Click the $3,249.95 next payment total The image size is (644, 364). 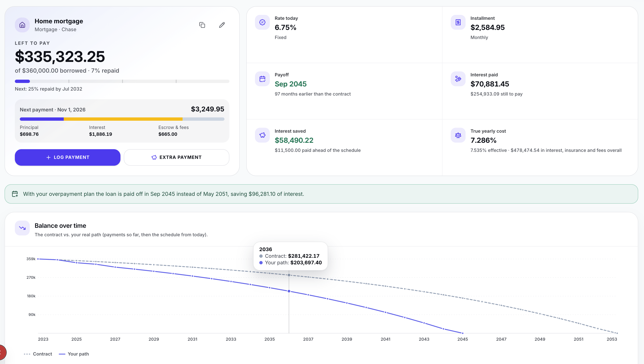pyautogui.click(x=208, y=109)
